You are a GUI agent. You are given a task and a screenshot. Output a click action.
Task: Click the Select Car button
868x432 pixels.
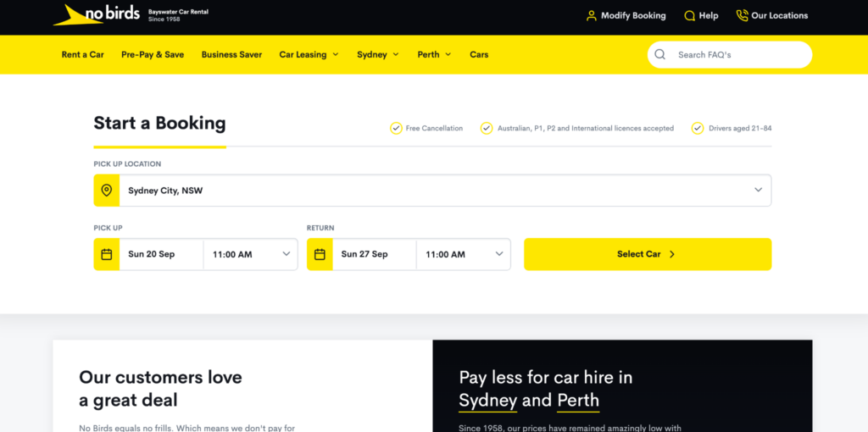(648, 254)
